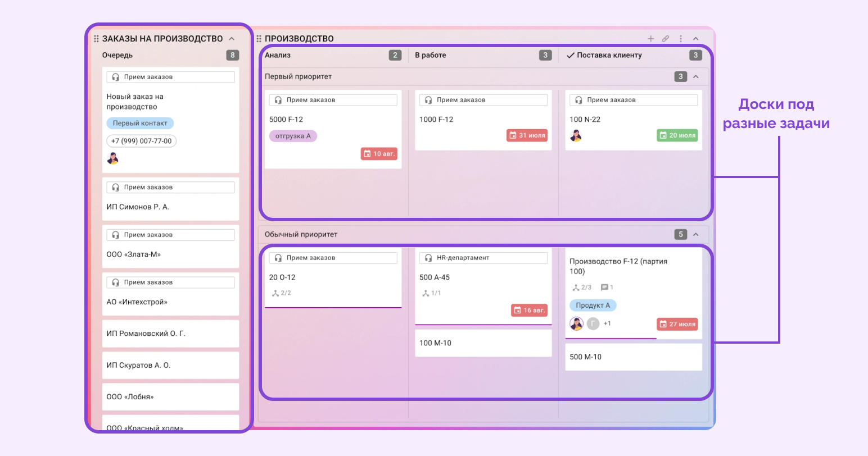Click the plus icon in ПРОИЗВОДСТВО header
The width and height of the screenshot is (868, 456).
(650, 39)
